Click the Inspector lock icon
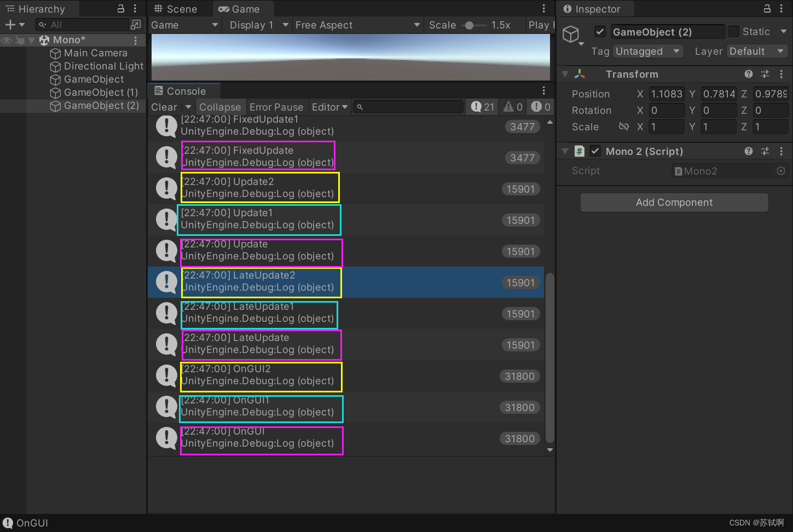The image size is (793, 532). 768,8
